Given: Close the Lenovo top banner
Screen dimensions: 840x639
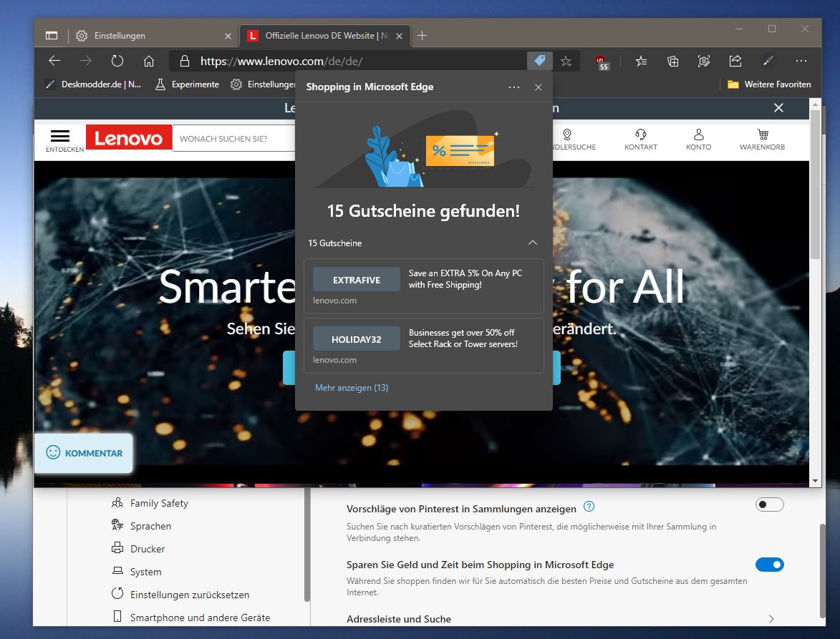Looking at the screenshot, I should coord(778,108).
